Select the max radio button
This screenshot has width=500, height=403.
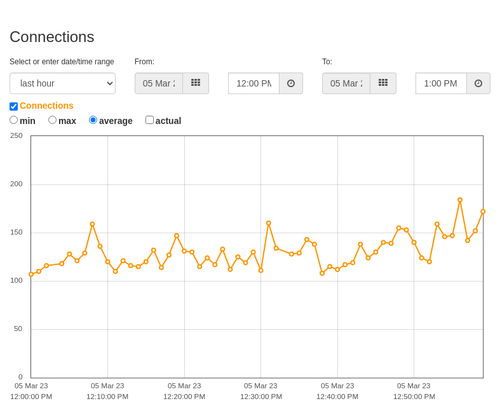point(52,120)
